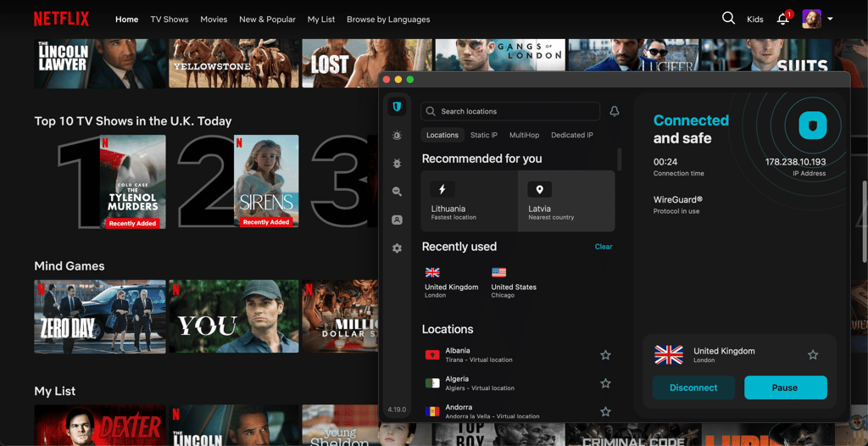Open Antivirus bug icon in VPN sidebar
The image size is (868, 446).
tap(397, 164)
